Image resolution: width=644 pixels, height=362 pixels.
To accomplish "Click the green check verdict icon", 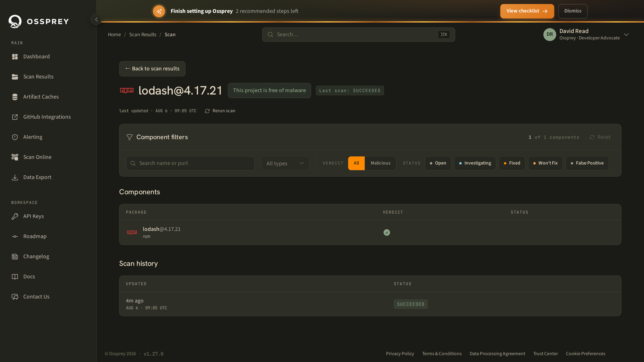I will click(x=387, y=233).
